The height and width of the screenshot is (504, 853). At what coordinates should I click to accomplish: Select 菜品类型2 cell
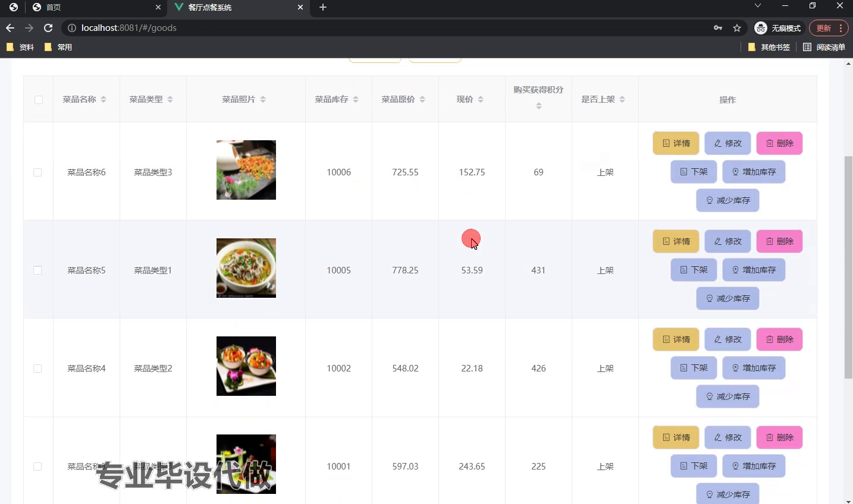(x=153, y=368)
